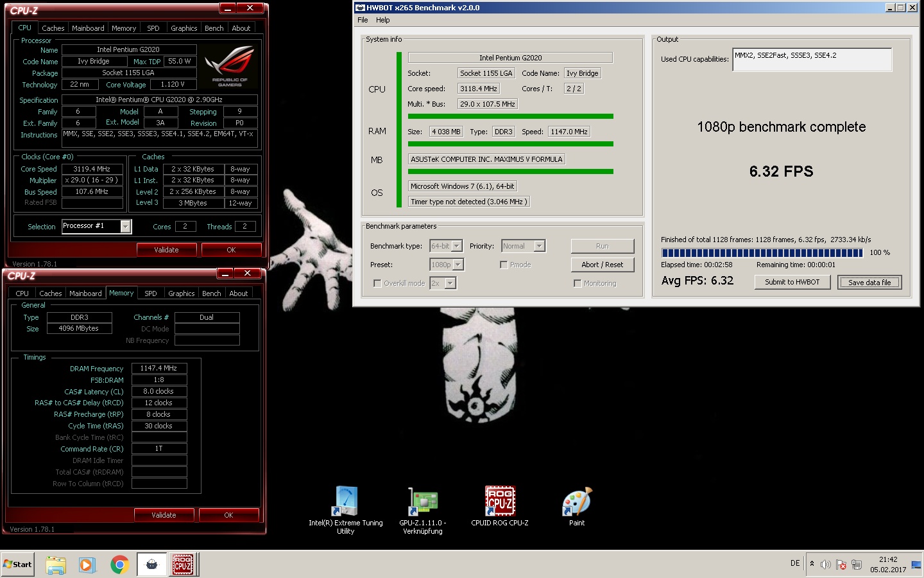Close the upper CPU-Z window
The image size is (924, 578).
click(250, 8)
